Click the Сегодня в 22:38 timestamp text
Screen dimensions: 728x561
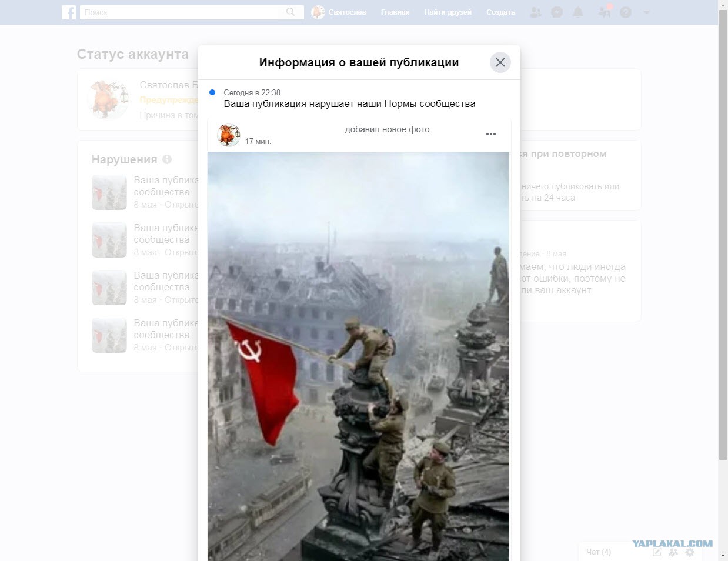(252, 92)
